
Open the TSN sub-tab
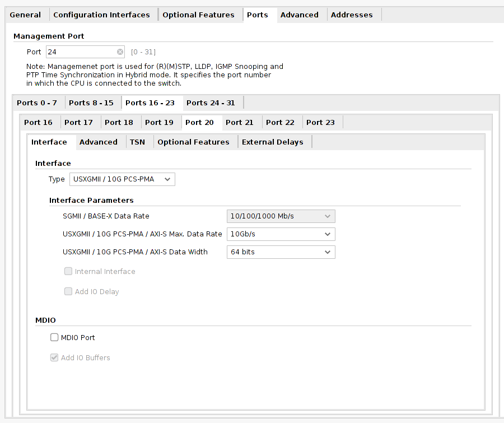pos(137,142)
